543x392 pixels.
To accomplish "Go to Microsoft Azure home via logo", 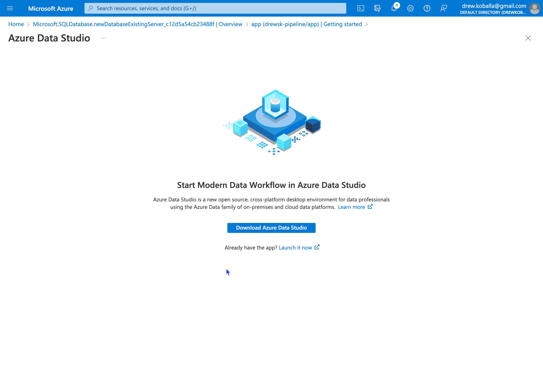I will [51, 8].
